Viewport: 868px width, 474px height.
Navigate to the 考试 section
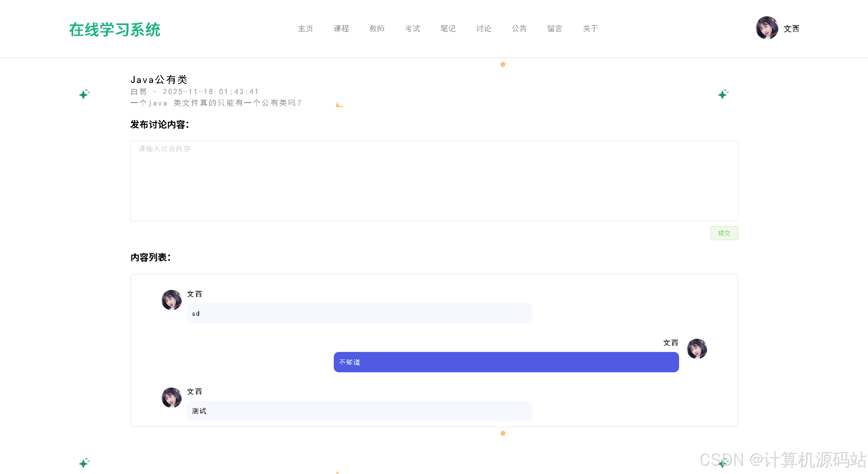tap(412, 28)
